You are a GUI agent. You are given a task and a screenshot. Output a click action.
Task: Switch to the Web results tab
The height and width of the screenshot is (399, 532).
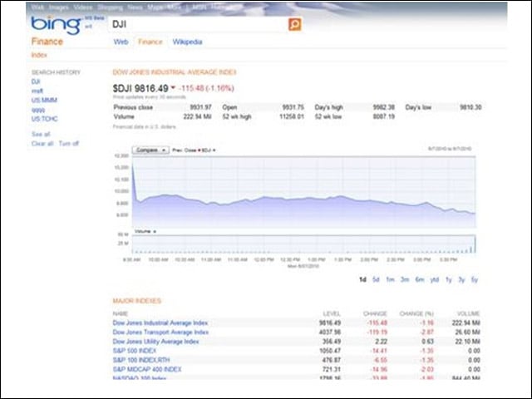[121, 42]
